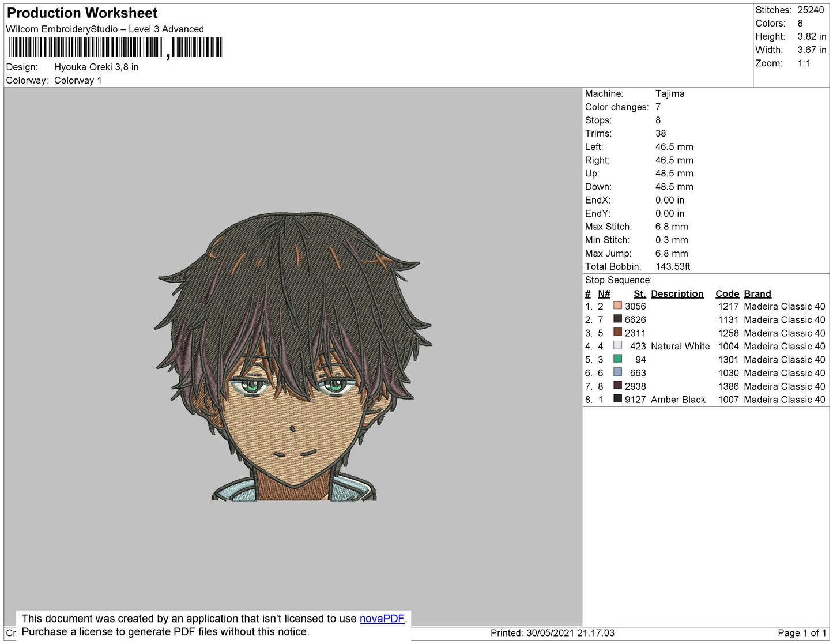Click thread code 1030 in the stop list
Viewport: 833px width, 644px height.
pos(728,373)
